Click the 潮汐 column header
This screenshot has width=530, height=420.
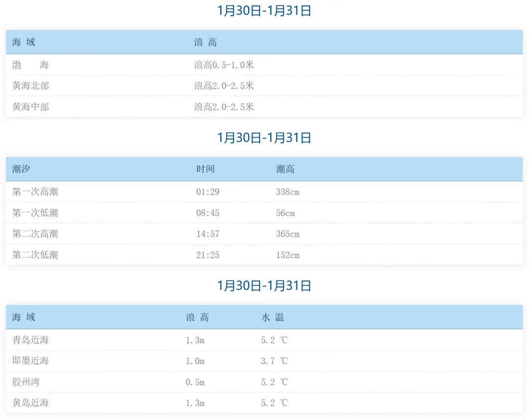pyautogui.click(x=21, y=169)
